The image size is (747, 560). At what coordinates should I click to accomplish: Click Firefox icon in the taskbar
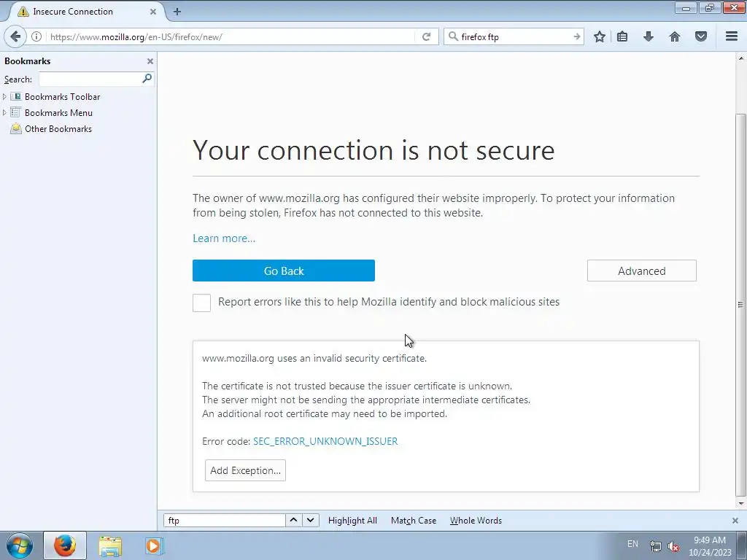coord(65,545)
